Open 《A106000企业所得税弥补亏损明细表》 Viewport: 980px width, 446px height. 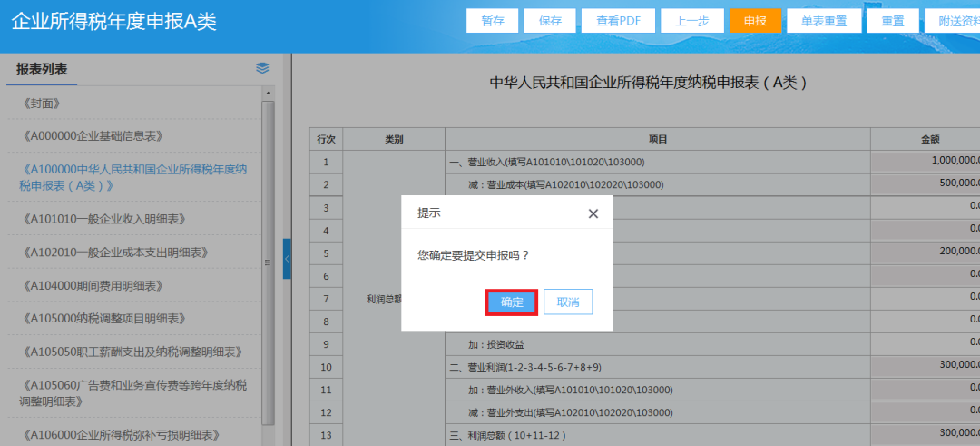[121, 434]
